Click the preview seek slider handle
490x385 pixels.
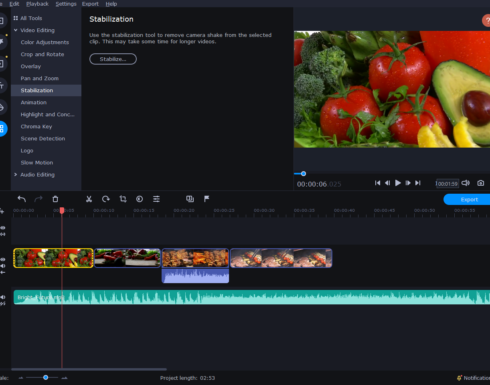303,174
